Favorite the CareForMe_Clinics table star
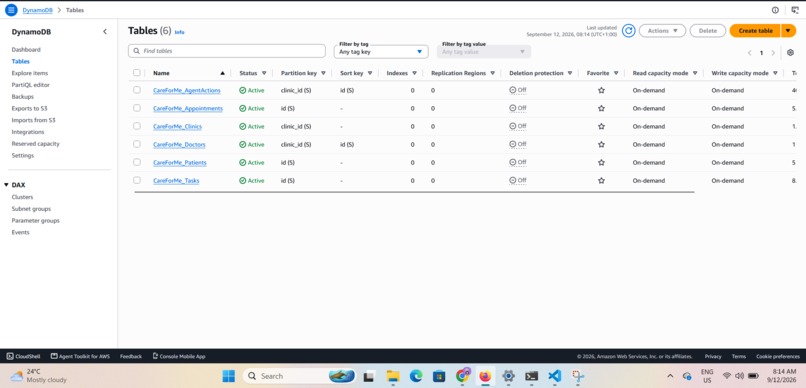Viewport: 806px width, 388px height. point(601,126)
